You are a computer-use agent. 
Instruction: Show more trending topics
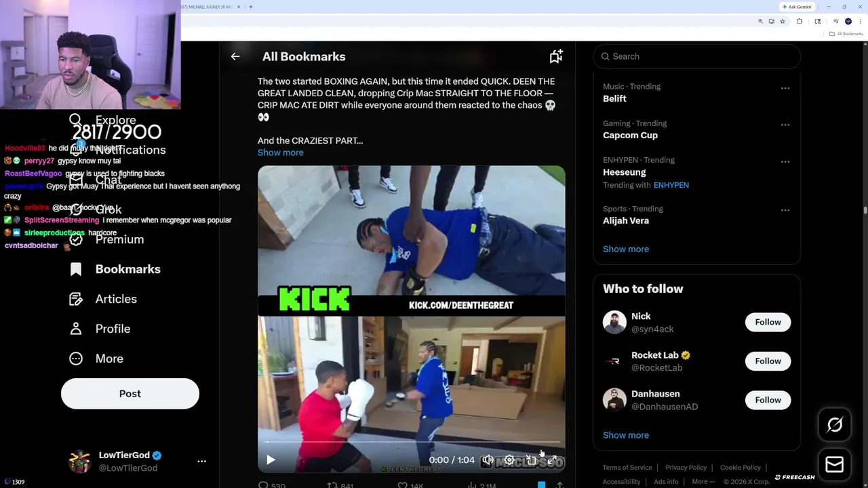tap(626, 249)
